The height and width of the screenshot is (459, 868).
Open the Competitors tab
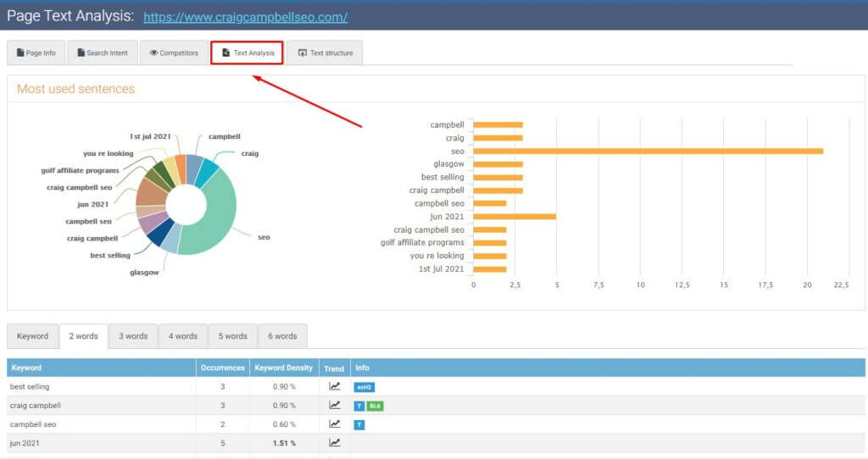click(174, 53)
